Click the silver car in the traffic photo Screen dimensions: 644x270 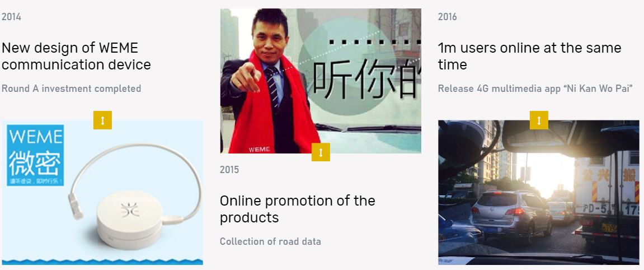pyautogui.click(x=511, y=216)
